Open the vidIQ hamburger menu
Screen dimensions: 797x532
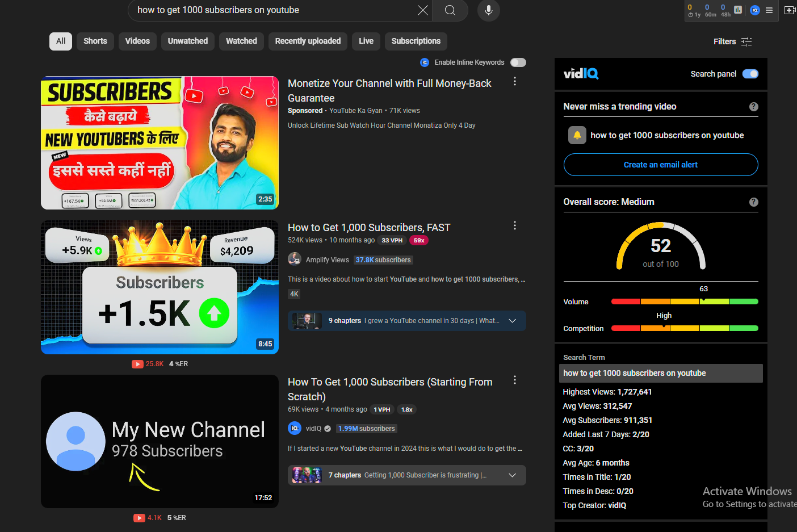tap(769, 10)
